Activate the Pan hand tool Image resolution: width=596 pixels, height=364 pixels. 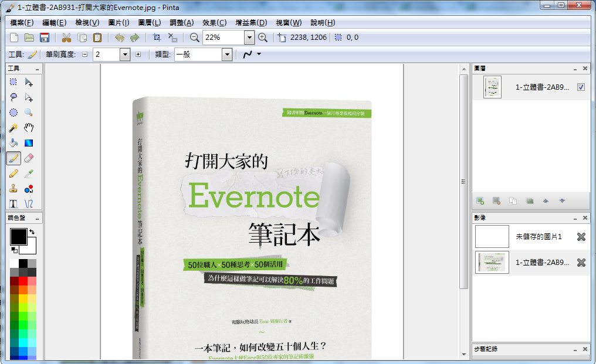pos(29,128)
